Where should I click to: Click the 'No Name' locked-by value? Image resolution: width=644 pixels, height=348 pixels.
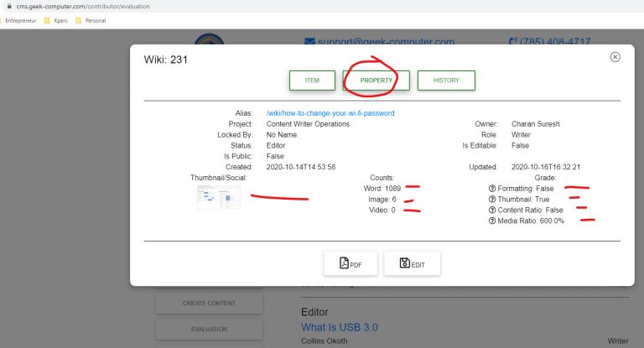282,135
